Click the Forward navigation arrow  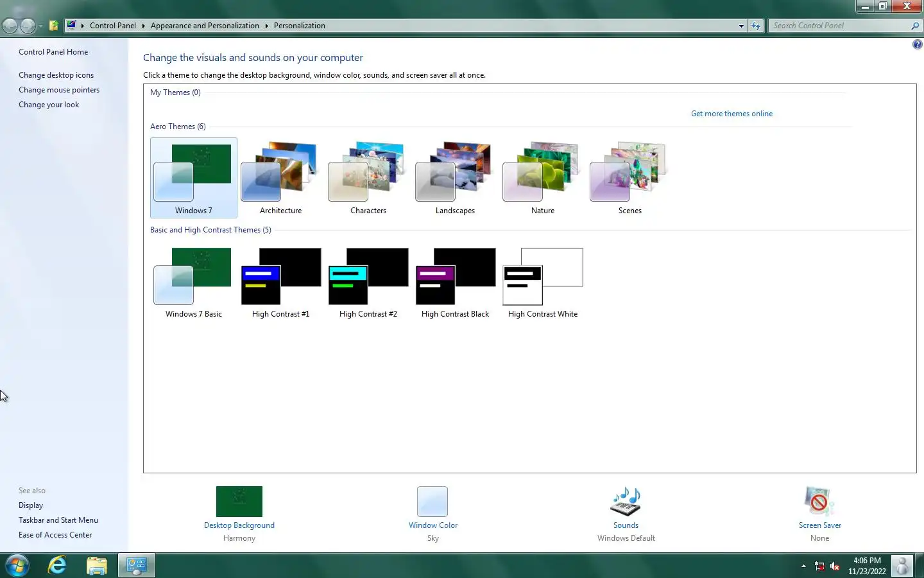[28, 26]
